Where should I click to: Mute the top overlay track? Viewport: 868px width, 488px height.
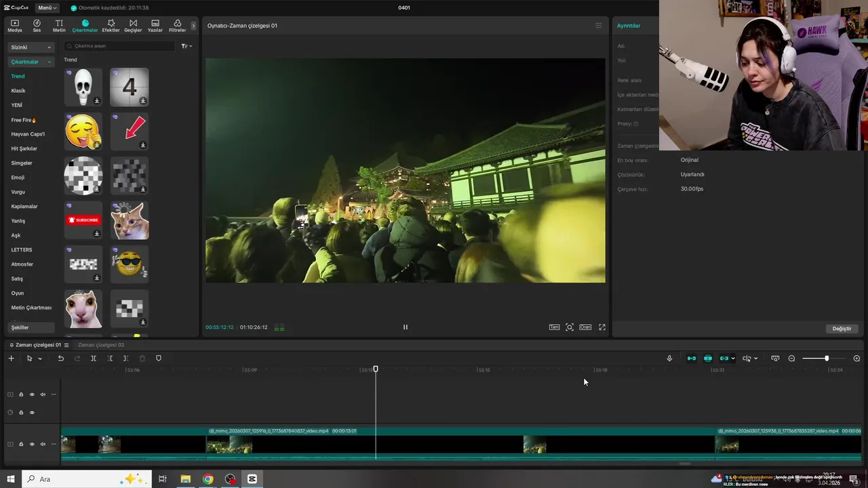point(43,394)
